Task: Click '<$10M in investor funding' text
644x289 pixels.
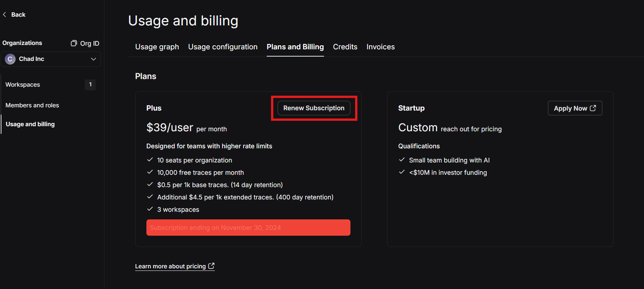Action: click(x=448, y=173)
